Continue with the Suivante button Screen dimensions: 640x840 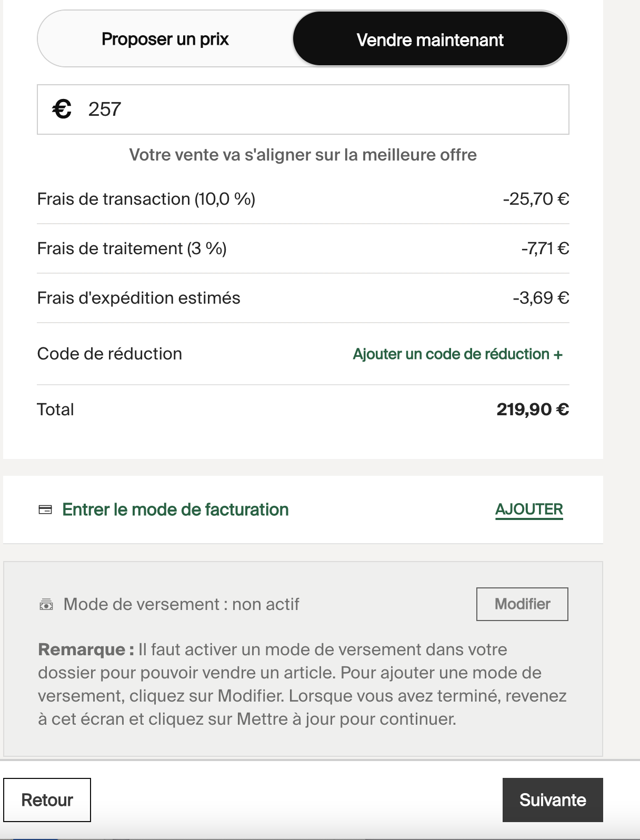(553, 800)
